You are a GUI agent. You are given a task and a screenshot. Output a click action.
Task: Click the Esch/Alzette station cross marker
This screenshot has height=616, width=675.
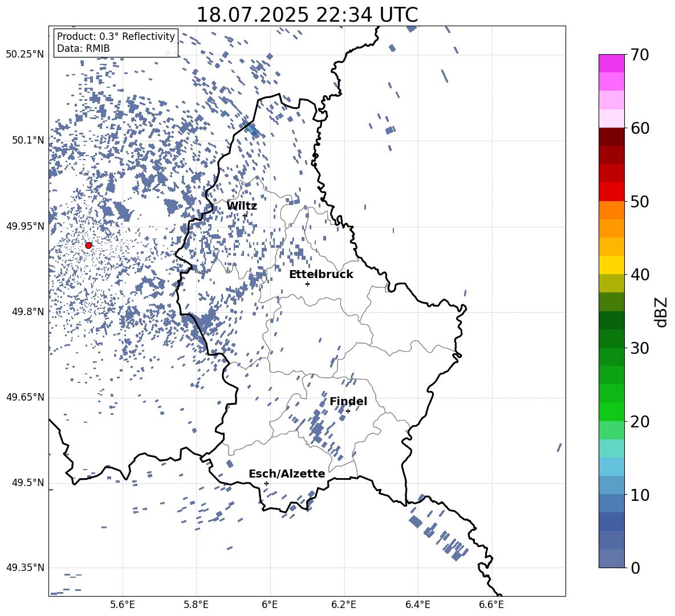point(266,483)
